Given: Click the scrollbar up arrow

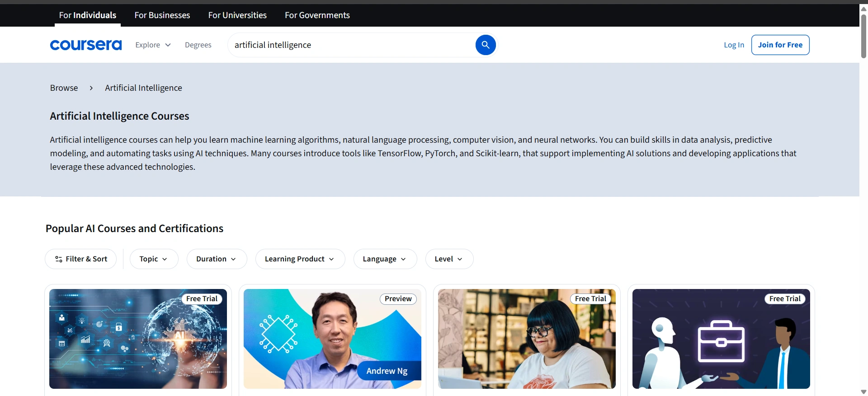Looking at the screenshot, I should click(863, 9).
